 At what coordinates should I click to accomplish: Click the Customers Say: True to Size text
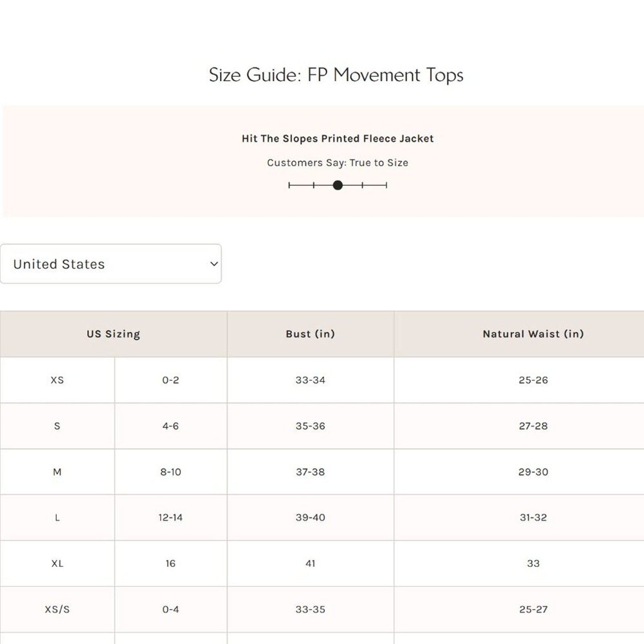(337, 163)
